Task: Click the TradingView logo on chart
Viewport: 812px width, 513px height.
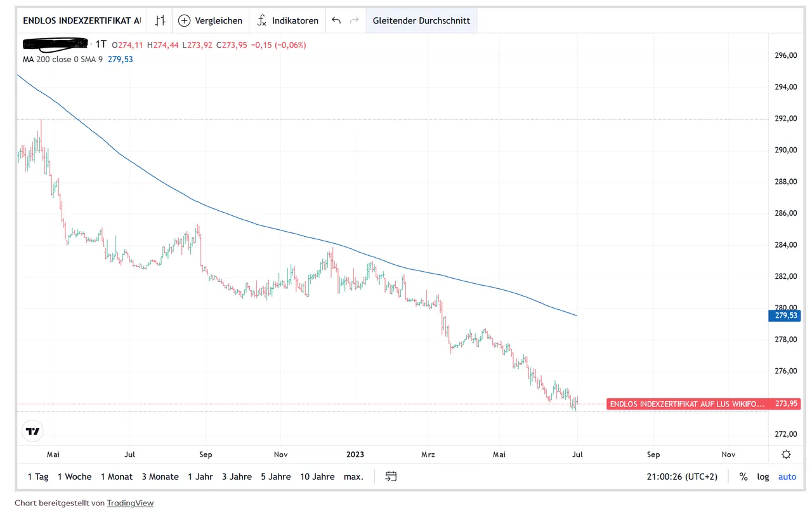Action: pos(32,431)
